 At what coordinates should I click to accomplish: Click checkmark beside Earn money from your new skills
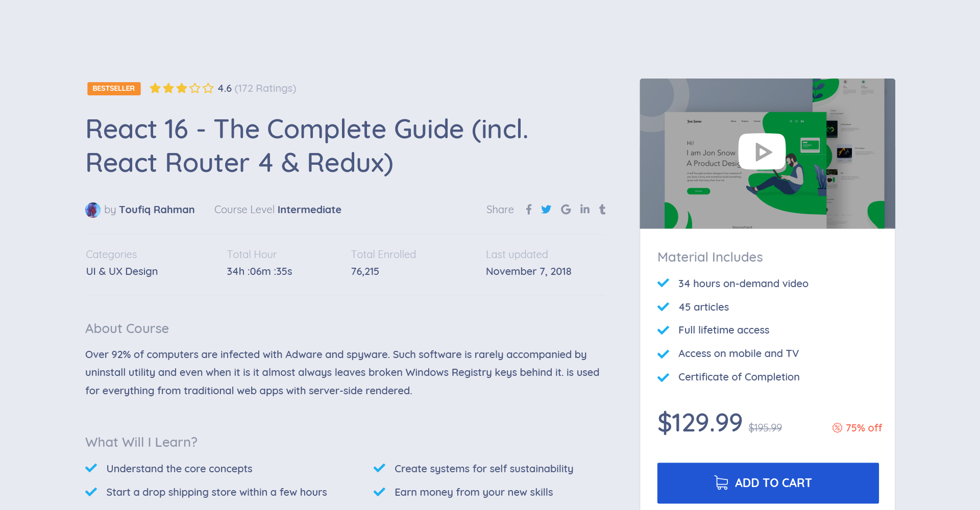(x=379, y=492)
